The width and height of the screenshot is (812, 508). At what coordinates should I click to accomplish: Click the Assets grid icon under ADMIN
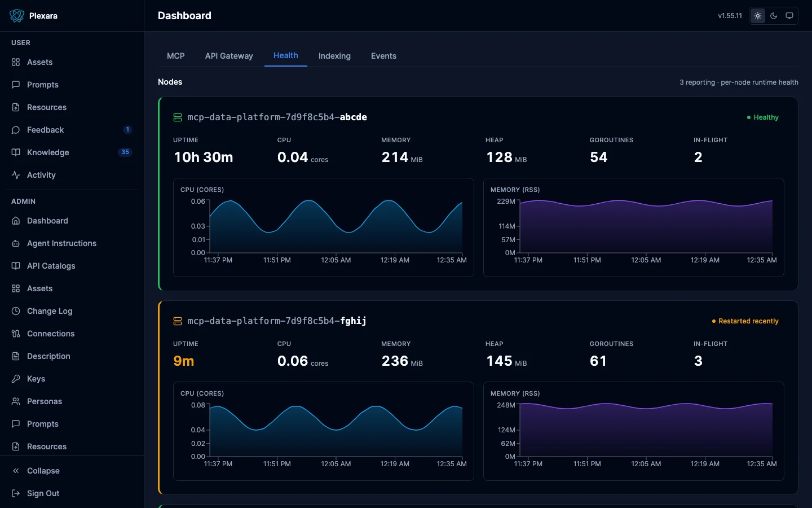tap(16, 288)
